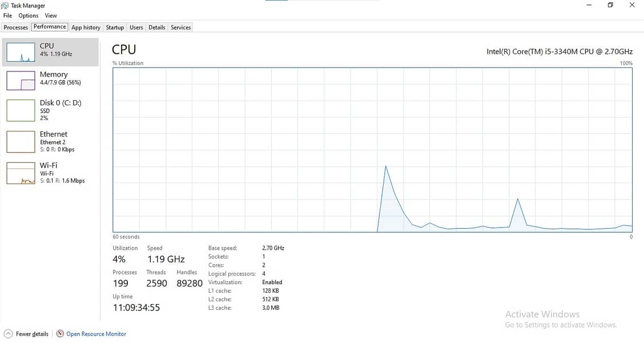Click the Fewer details chevron icon
The height and width of the screenshot is (343, 644).
(8, 334)
